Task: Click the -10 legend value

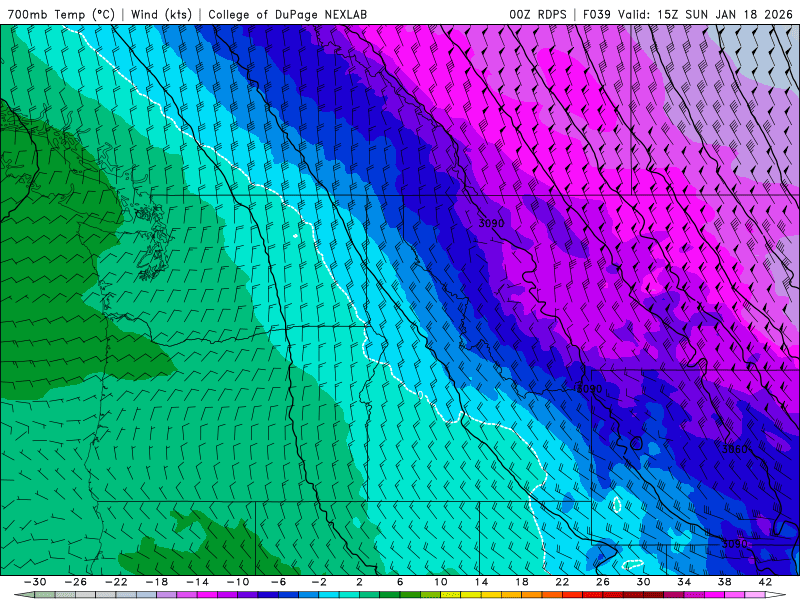Action: pyautogui.click(x=238, y=582)
